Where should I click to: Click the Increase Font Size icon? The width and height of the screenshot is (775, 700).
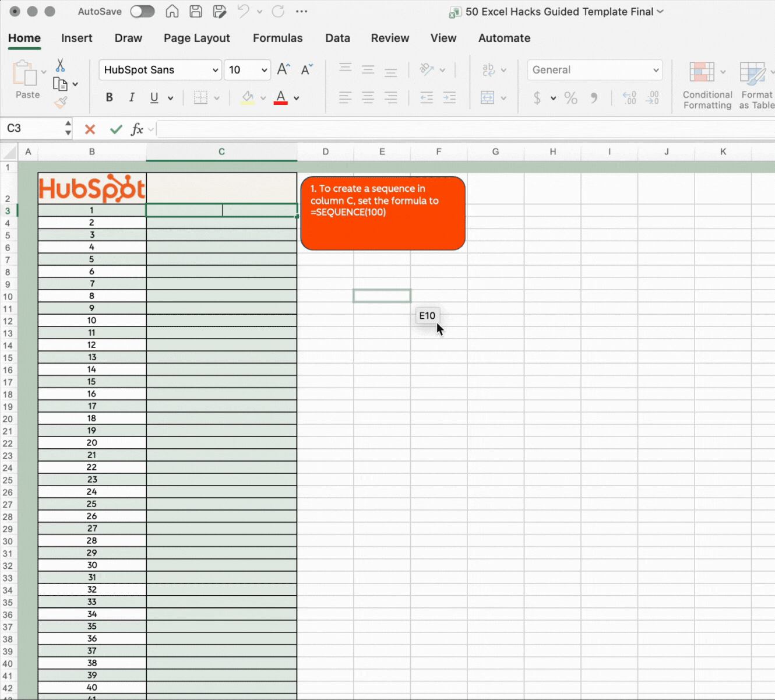(284, 70)
